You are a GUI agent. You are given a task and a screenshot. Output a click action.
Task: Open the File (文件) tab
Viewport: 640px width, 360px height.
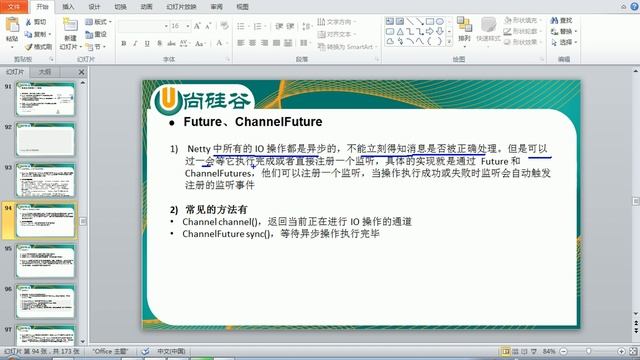click(14, 7)
